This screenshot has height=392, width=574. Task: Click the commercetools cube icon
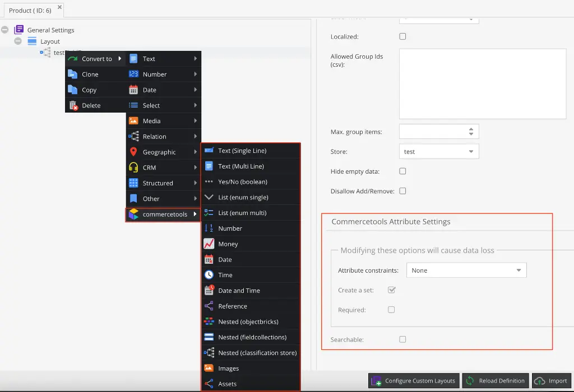click(133, 214)
